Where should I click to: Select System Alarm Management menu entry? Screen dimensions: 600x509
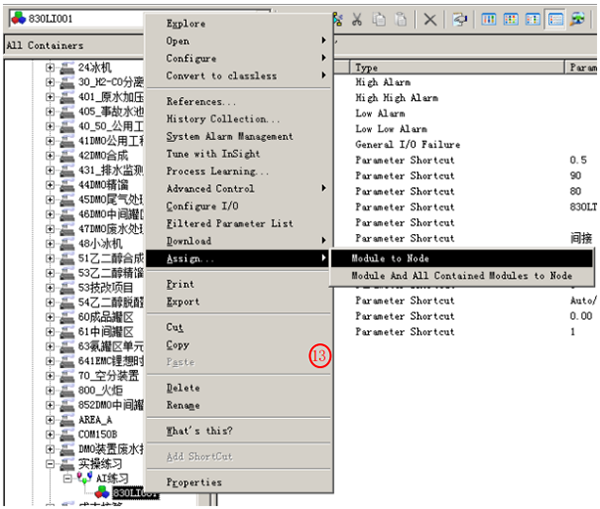[229, 136]
